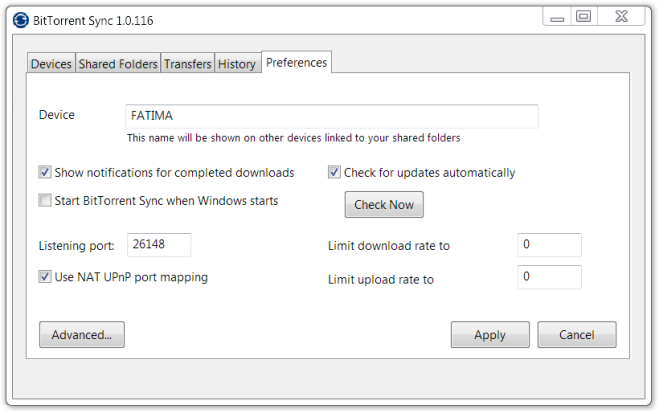Click the 'Limit download rate to' label
Image resolution: width=660 pixels, height=413 pixels.
click(x=389, y=245)
